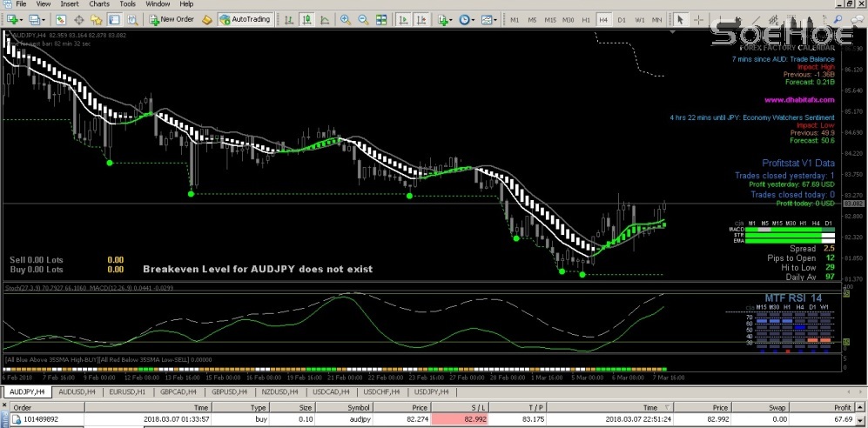Click the Zoom In magnifier icon
The width and height of the screenshot is (868, 428).
pyautogui.click(x=346, y=19)
